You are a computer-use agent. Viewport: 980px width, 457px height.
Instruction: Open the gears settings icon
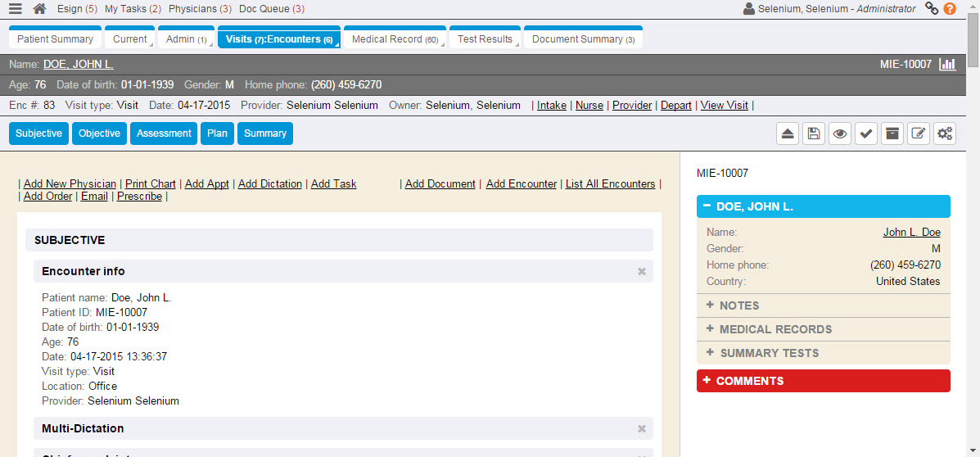tap(945, 134)
